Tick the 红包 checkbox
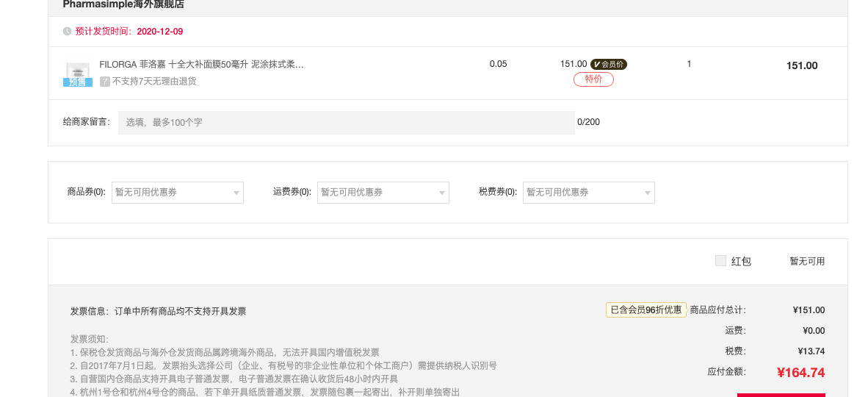The image size is (868, 397). click(x=720, y=260)
